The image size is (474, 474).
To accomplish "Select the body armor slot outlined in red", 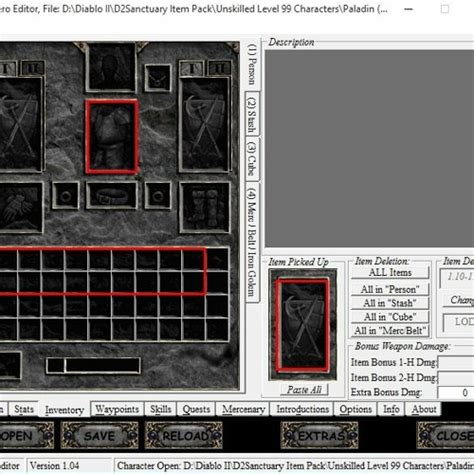I will 112,137.
